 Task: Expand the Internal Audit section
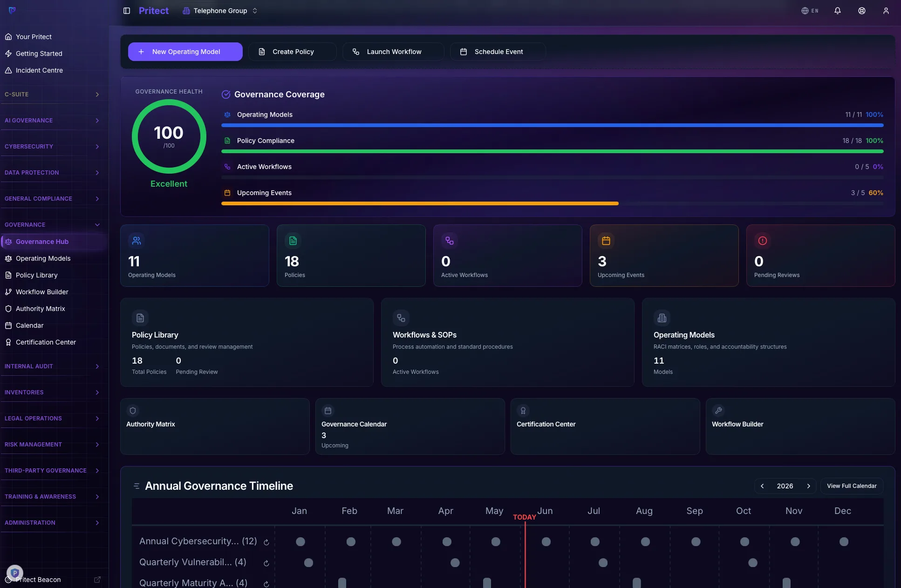click(x=52, y=366)
